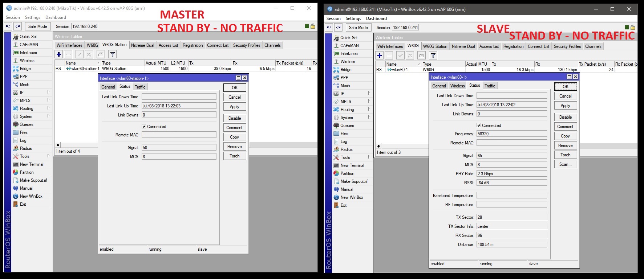Click Remove button in wlan60-1 dialog

[566, 145]
